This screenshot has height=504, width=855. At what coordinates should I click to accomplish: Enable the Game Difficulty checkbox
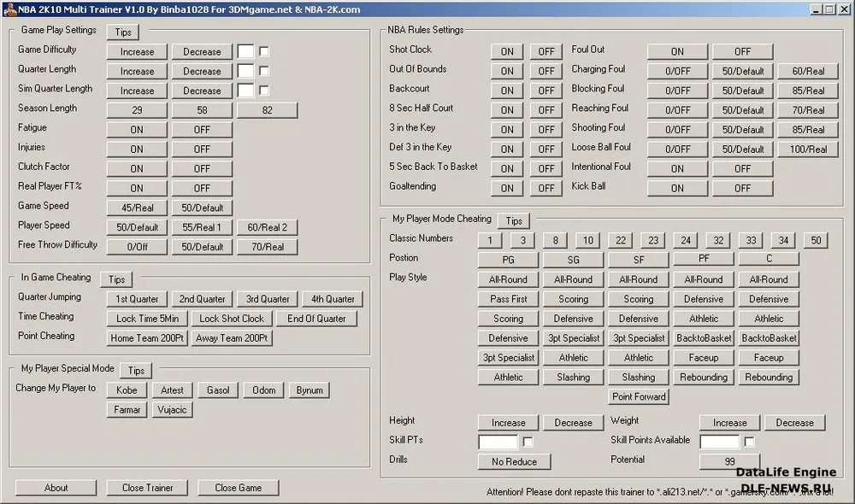tap(264, 51)
